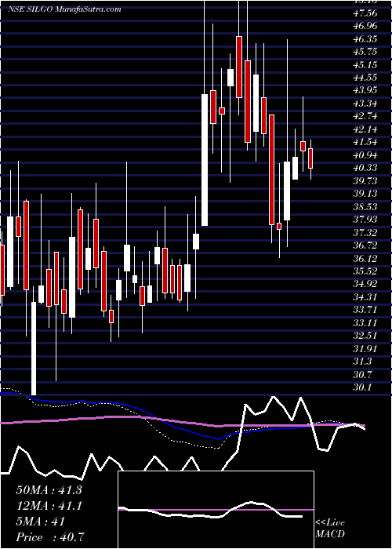The width and height of the screenshot is (392, 549).
Task: Click the 43.34 price axis label
Action: 365,104
